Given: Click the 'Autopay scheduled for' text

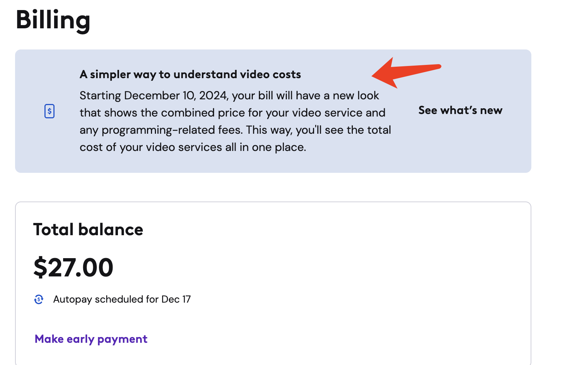Looking at the screenshot, I should pos(106,299).
